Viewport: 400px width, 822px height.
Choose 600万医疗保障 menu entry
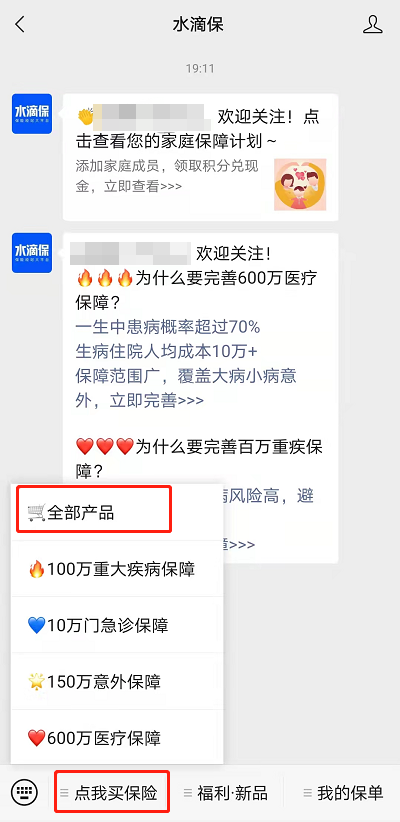117,738
